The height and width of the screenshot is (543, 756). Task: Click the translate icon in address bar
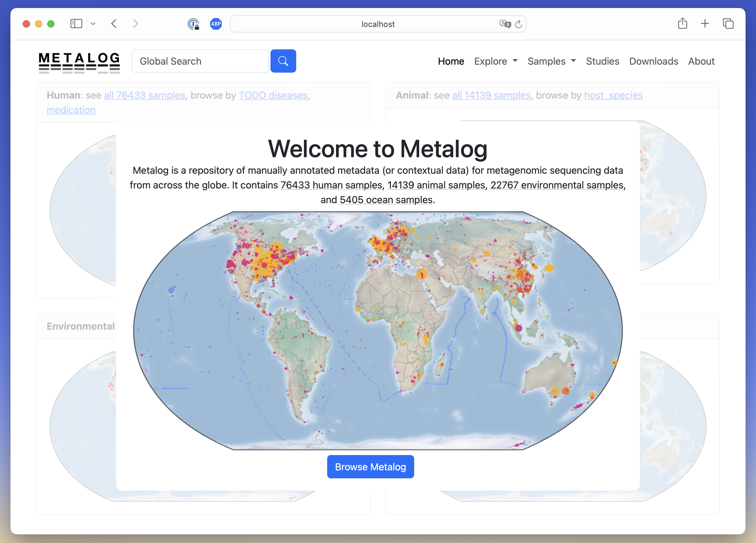click(x=505, y=24)
